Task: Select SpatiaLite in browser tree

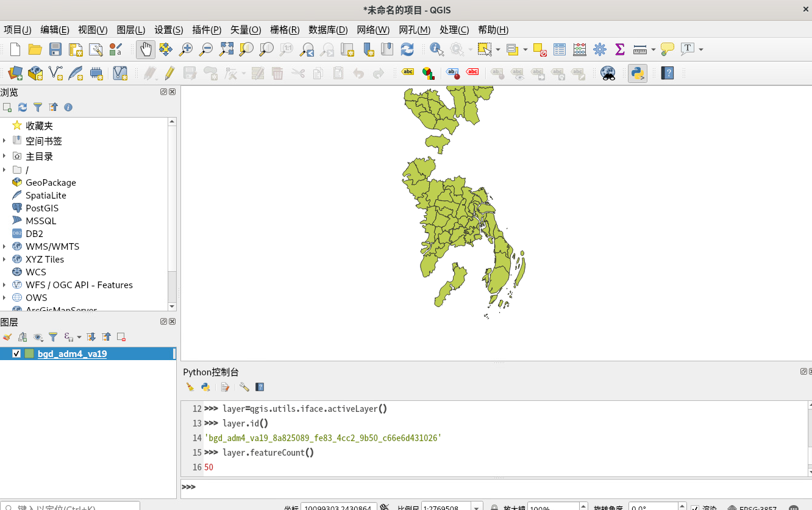Action: [46, 196]
